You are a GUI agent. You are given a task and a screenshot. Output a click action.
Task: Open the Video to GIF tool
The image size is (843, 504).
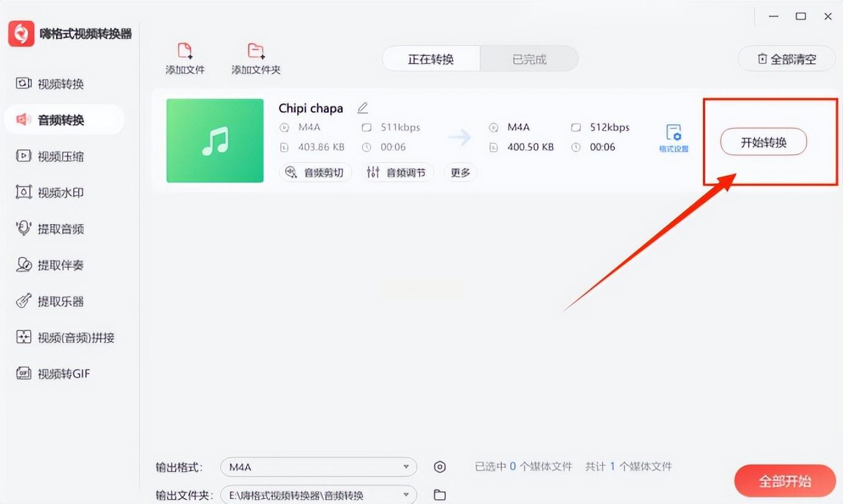(x=53, y=374)
